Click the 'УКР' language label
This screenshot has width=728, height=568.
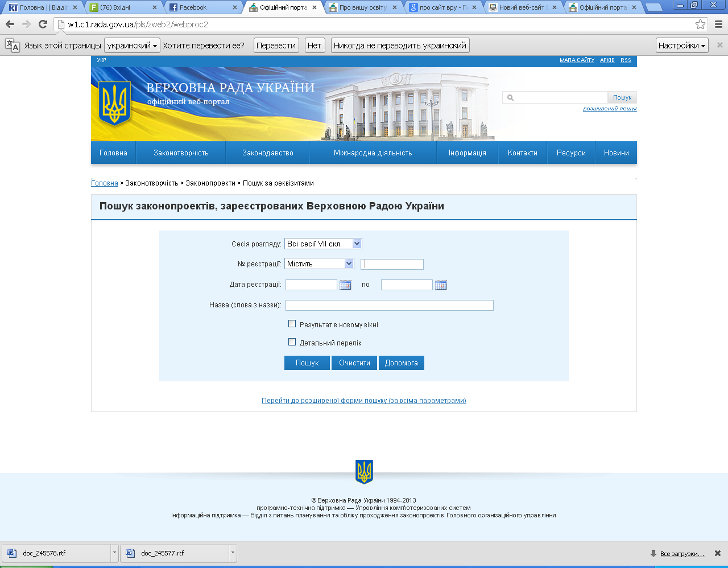(101, 60)
